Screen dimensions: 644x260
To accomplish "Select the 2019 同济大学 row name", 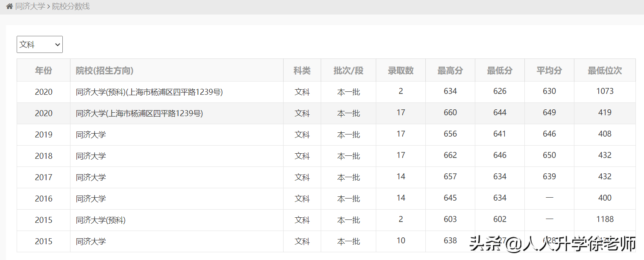I will [91, 134].
